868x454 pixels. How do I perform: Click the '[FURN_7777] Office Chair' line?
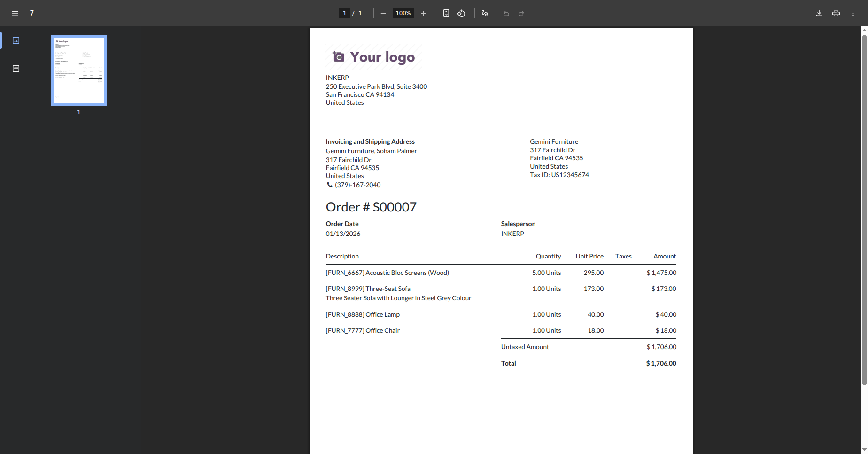tap(363, 330)
